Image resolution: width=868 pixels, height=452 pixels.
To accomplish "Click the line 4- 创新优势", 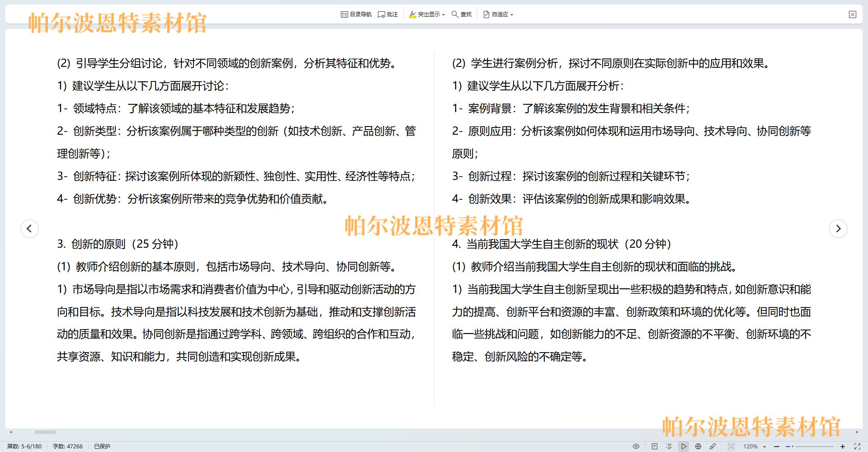I will click(193, 199).
